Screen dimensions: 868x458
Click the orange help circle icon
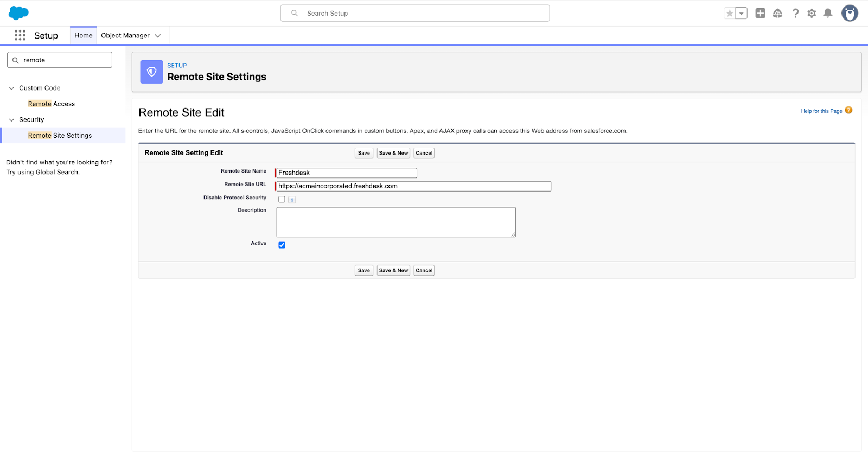click(849, 110)
